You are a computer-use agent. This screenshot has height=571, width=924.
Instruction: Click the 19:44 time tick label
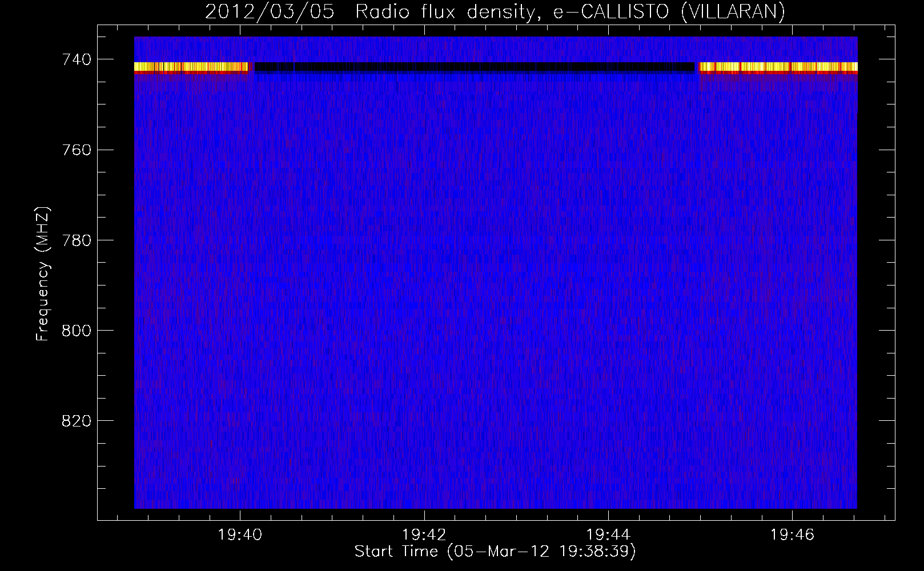(x=608, y=535)
